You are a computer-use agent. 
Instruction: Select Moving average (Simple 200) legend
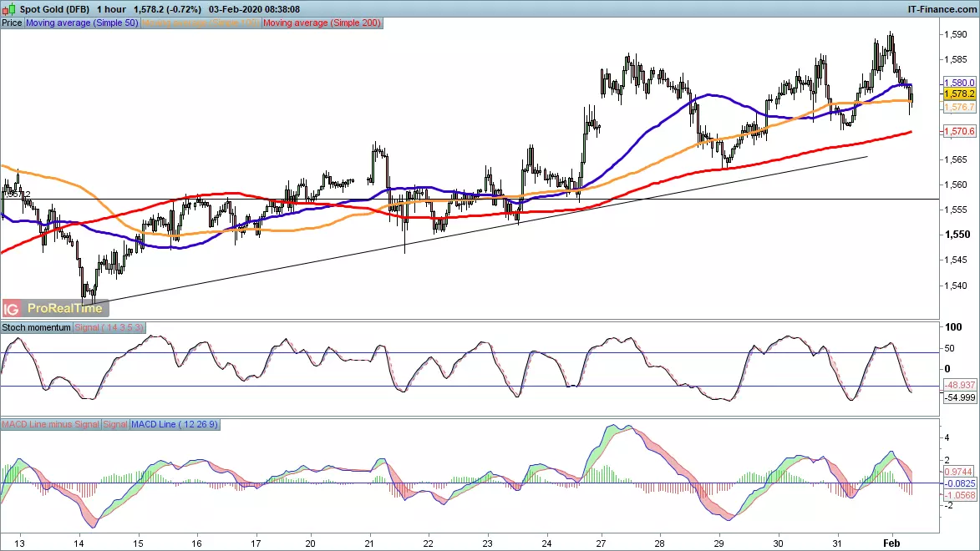pos(322,23)
